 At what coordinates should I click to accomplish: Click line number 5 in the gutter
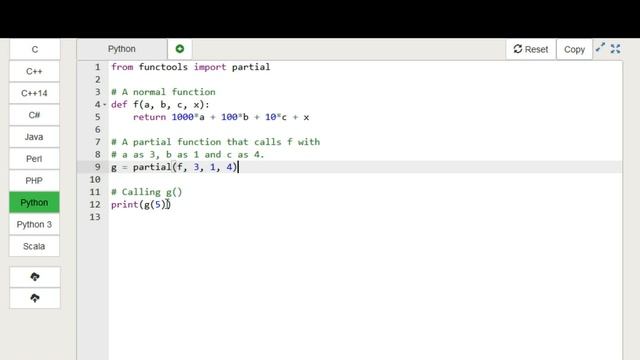point(98,117)
